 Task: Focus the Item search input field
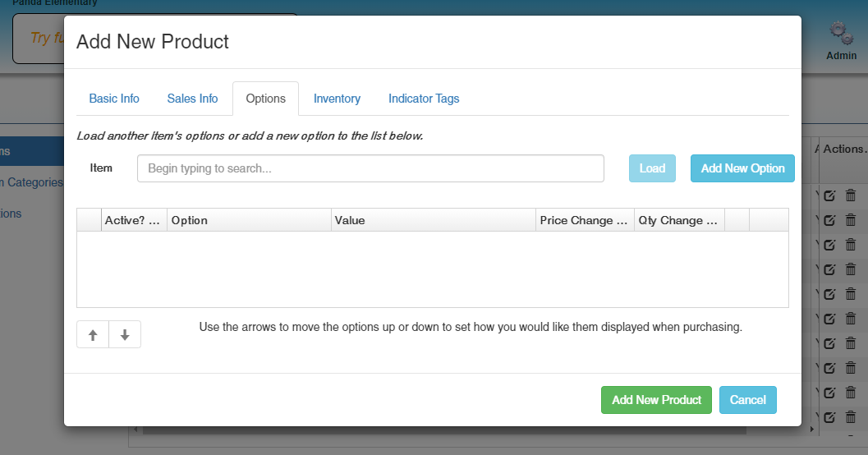(x=370, y=168)
